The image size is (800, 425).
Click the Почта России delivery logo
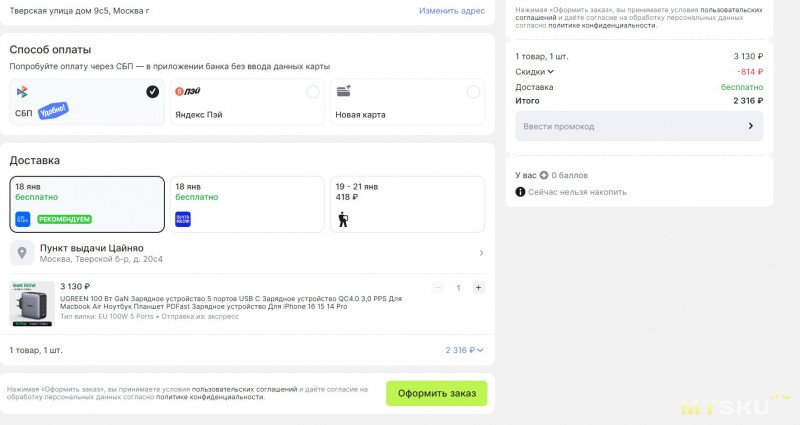click(x=183, y=219)
